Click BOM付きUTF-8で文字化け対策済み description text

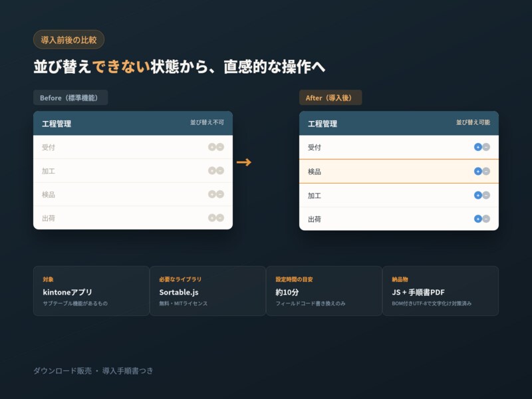[432, 303]
